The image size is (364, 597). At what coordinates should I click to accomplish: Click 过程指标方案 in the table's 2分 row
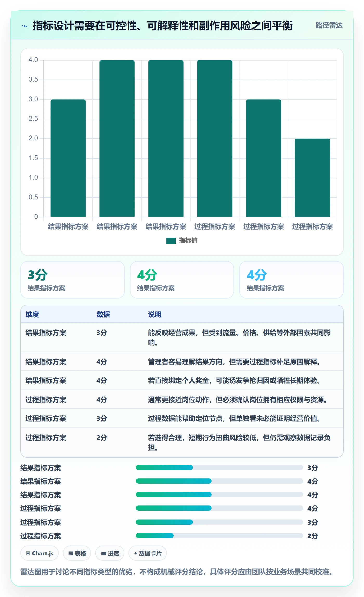(46, 438)
